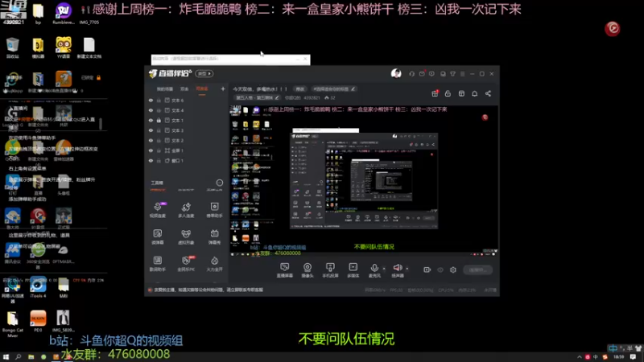The image size is (644, 362).
Task: Click the red round floating button top right
Action: point(613,28)
